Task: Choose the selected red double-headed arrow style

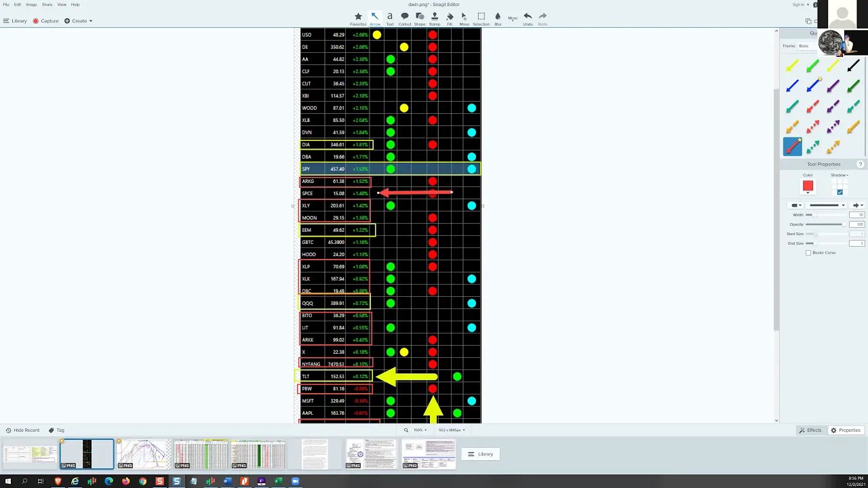Action: [793, 146]
